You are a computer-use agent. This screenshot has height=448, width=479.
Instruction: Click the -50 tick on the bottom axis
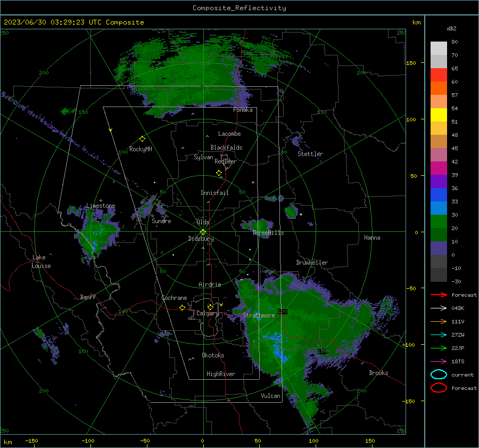click(x=145, y=441)
